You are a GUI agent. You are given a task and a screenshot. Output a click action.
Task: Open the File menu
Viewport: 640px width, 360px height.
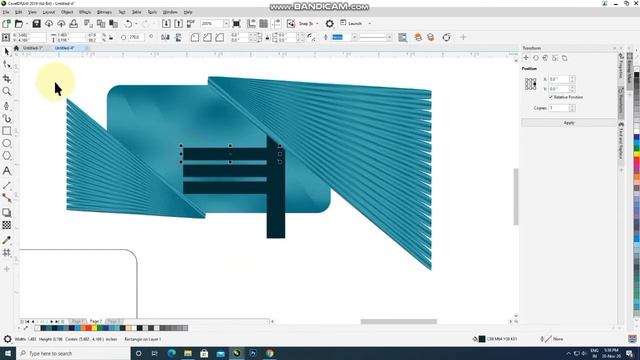[6, 12]
